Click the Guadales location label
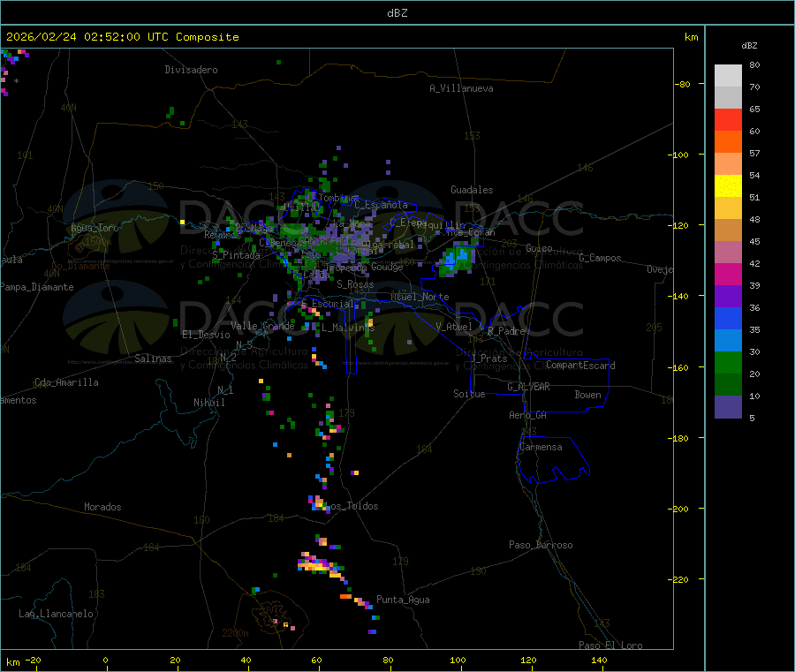This screenshot has width=795, height=672. (472, 190)
